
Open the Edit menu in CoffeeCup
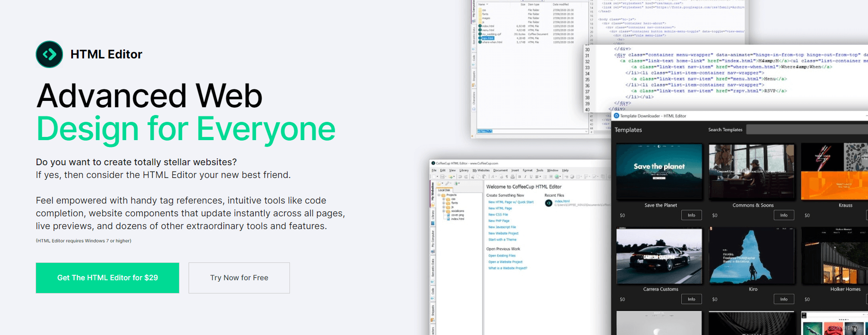pos(443,170)
